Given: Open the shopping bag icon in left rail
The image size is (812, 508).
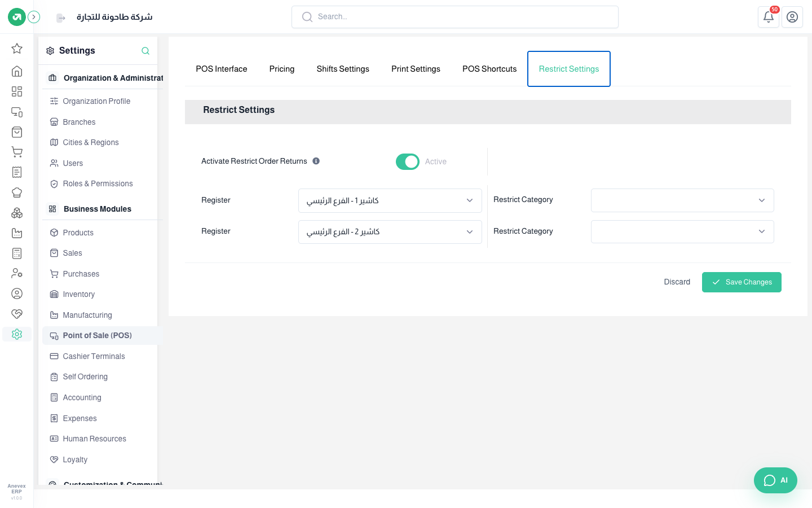Looking at the screenshot, I should (17, 132).
